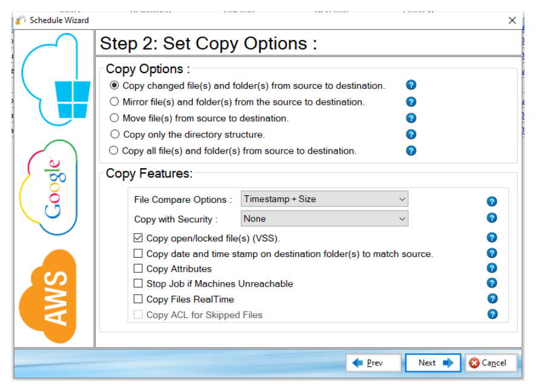Click the Schedule Wizard title bar icon
The image size is (536, 392).
pyautogui.click(x=21, y=20)
